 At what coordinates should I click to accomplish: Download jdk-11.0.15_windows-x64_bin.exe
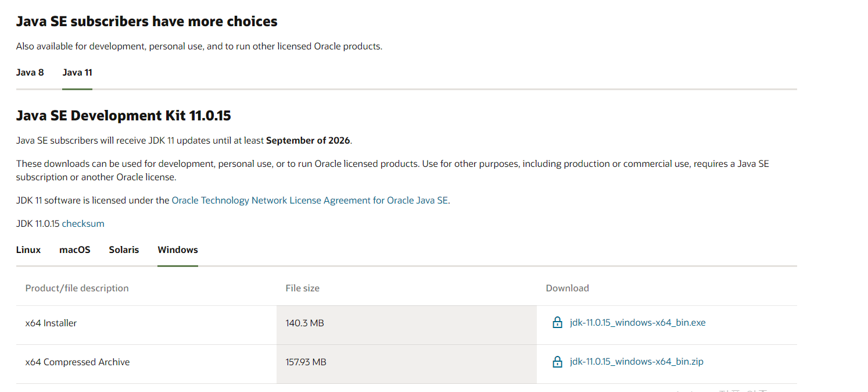click(x=637, y=323)
